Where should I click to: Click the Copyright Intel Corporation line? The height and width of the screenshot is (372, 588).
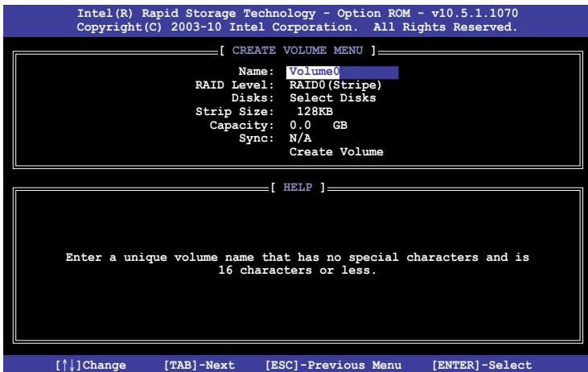click(x=297, y=27)
